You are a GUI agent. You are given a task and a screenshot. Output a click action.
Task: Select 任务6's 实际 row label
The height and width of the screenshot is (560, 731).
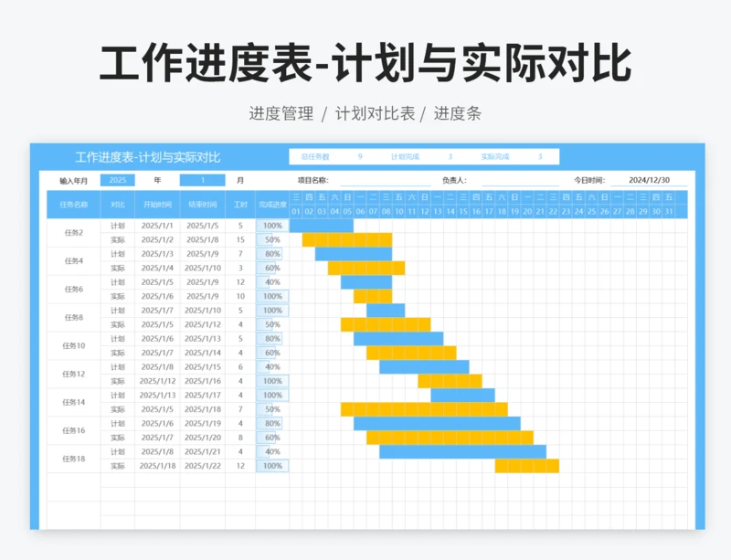click(x=116, y=294)
